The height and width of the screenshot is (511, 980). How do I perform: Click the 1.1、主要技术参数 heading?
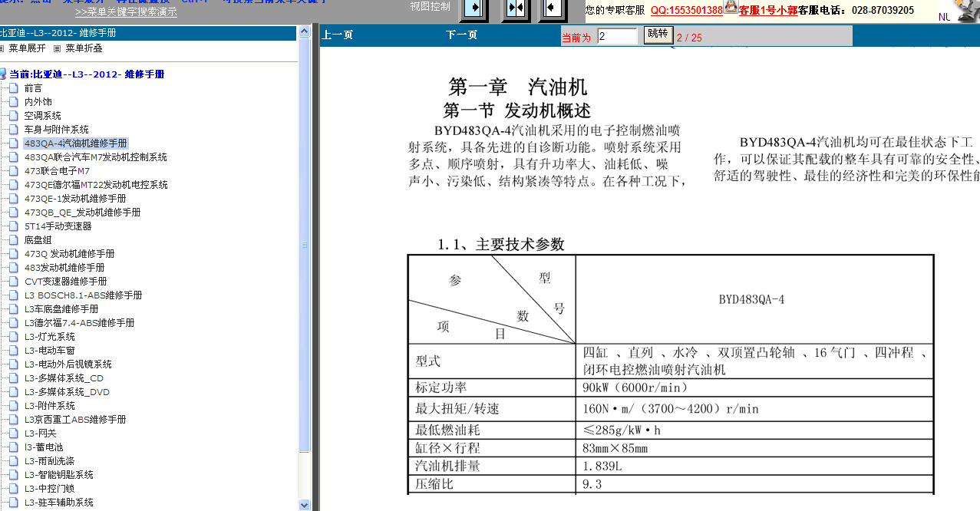click(501, 245)
